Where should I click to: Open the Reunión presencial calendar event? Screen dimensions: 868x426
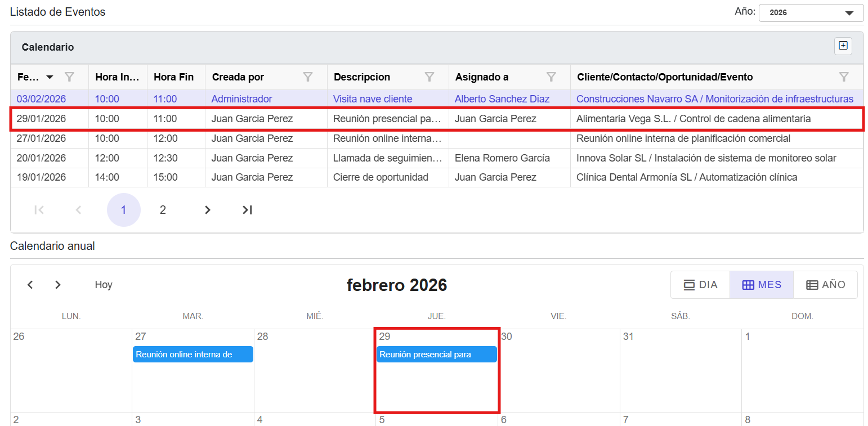pos(436,355)
